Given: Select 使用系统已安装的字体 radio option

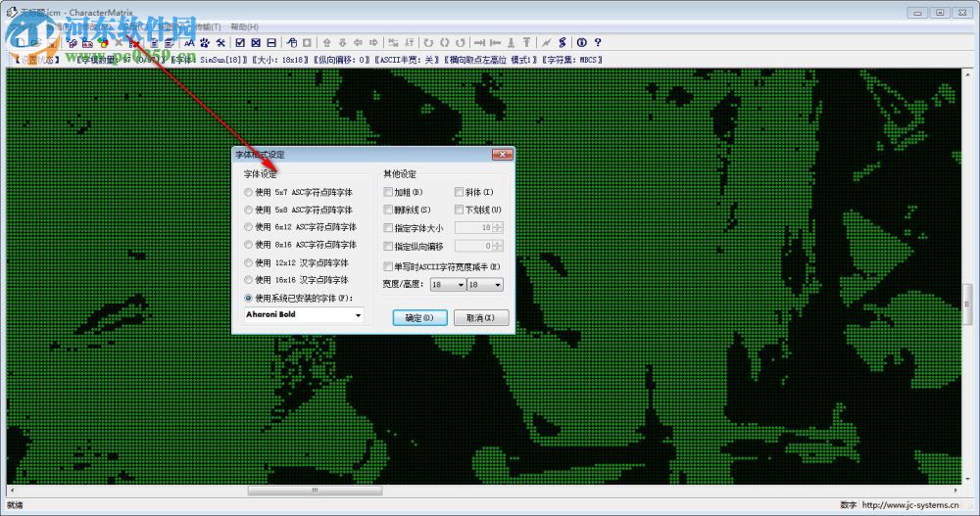Looking at the screenshot, I should point(248,298).
